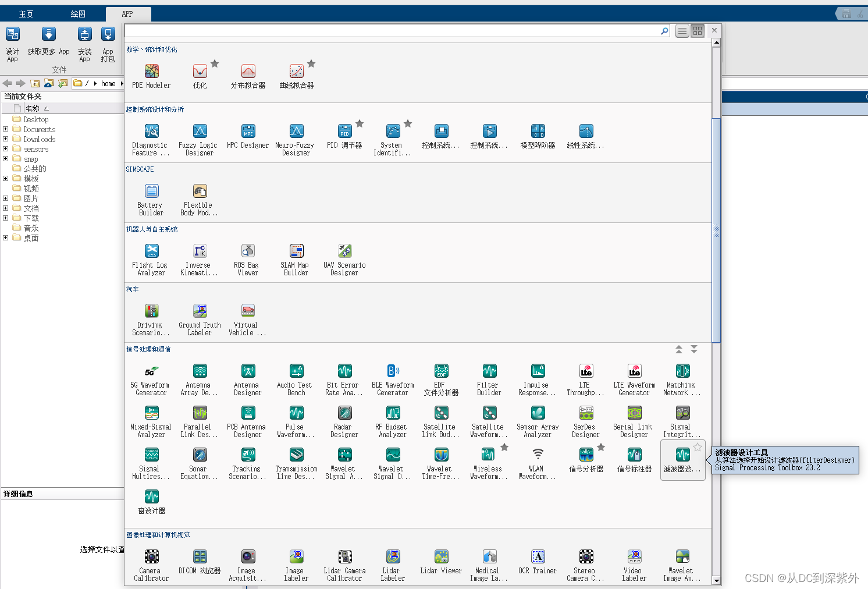Launch LTE Waveform Generator
This screenshot has height=589, width=868.
point(634,379)
